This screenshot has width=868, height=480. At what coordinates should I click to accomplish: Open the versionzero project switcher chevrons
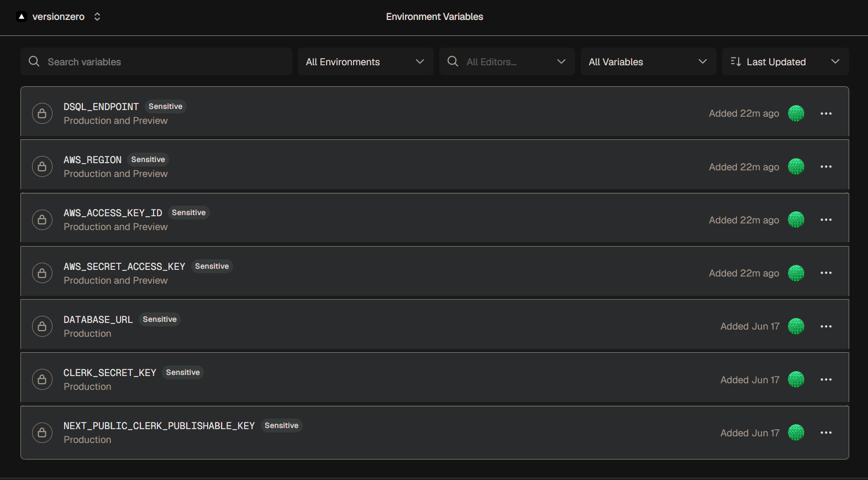click(97, 17)
